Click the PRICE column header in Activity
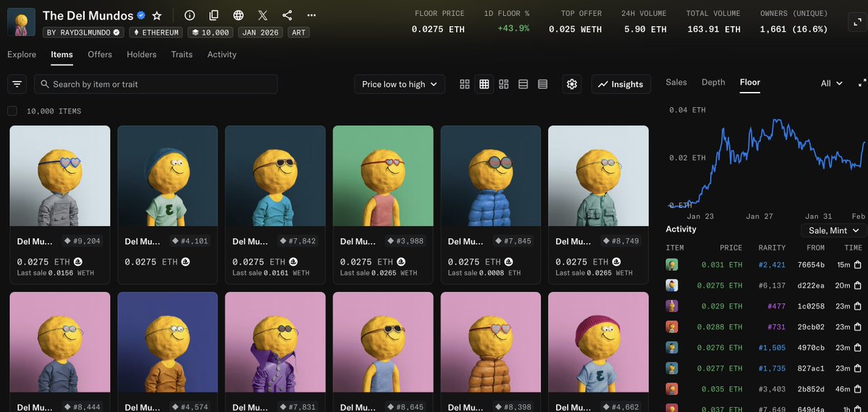 [730, 248]
